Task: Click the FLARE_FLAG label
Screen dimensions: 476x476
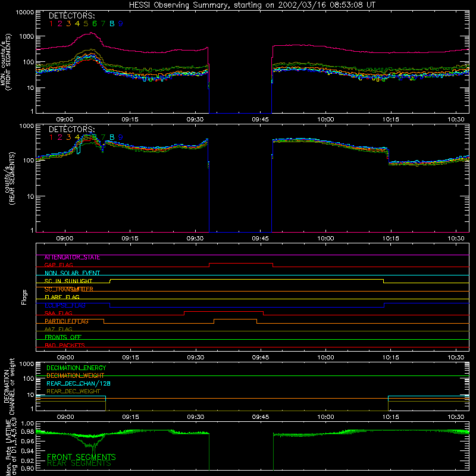Action: (x=62, y=297)
